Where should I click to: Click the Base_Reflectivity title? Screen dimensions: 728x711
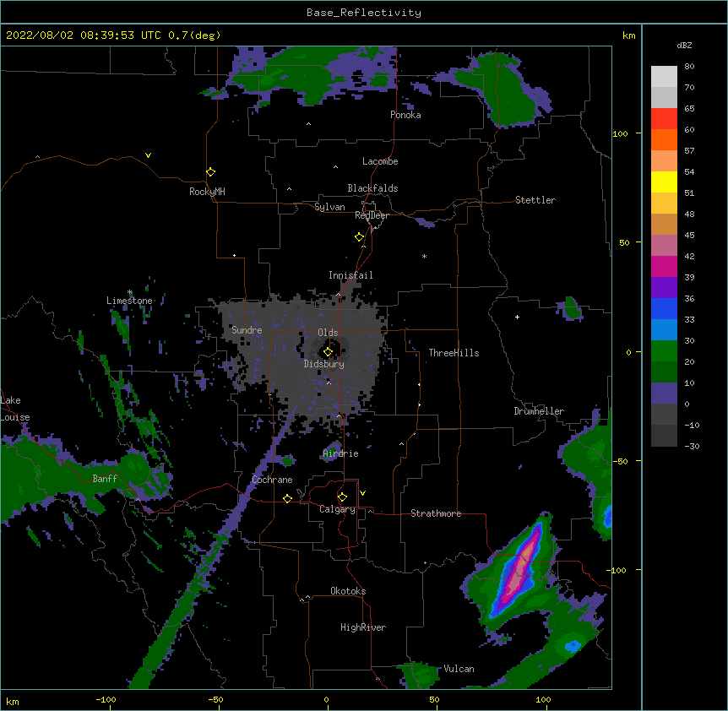tap(364, 13)
